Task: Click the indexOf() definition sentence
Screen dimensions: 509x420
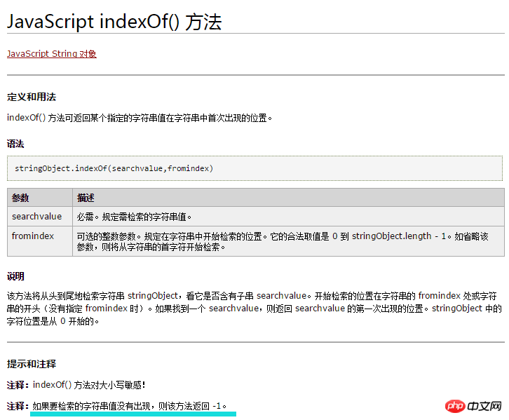Action: [x=140, y=118]
